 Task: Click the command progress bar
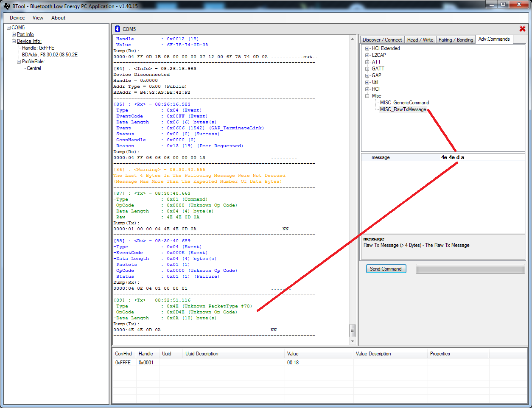click(470, 269)
